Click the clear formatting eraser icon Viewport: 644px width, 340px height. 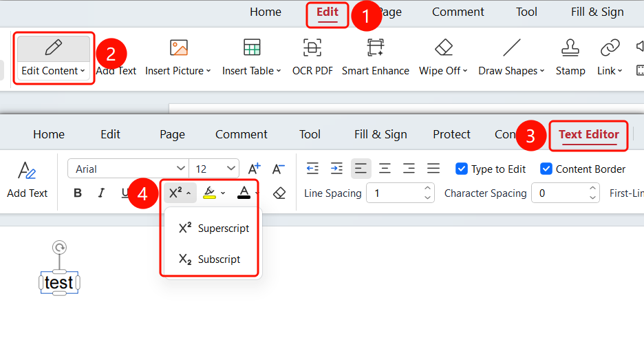click(279, 193)
